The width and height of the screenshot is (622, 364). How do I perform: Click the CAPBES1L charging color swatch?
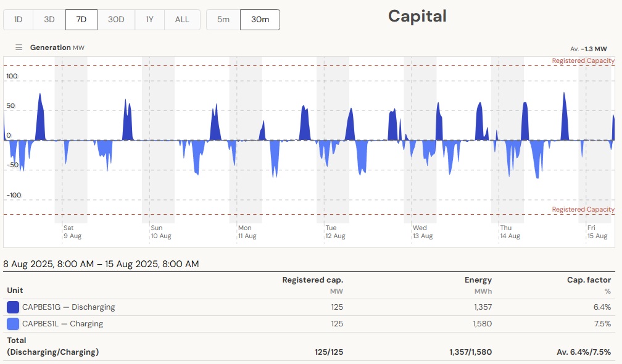click(13, 324)
